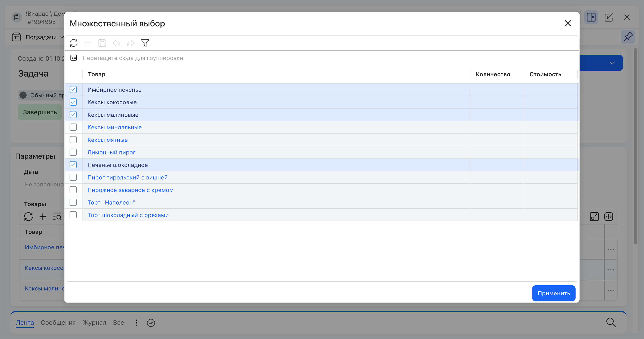
Task: Click the Не заполнено date field in background
Action: tap(44, 185)
